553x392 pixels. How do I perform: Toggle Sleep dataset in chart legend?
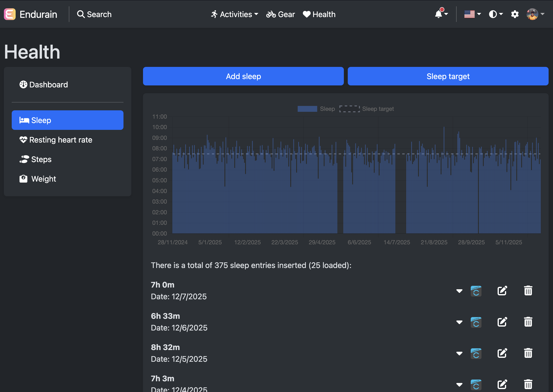coord(327,109)
